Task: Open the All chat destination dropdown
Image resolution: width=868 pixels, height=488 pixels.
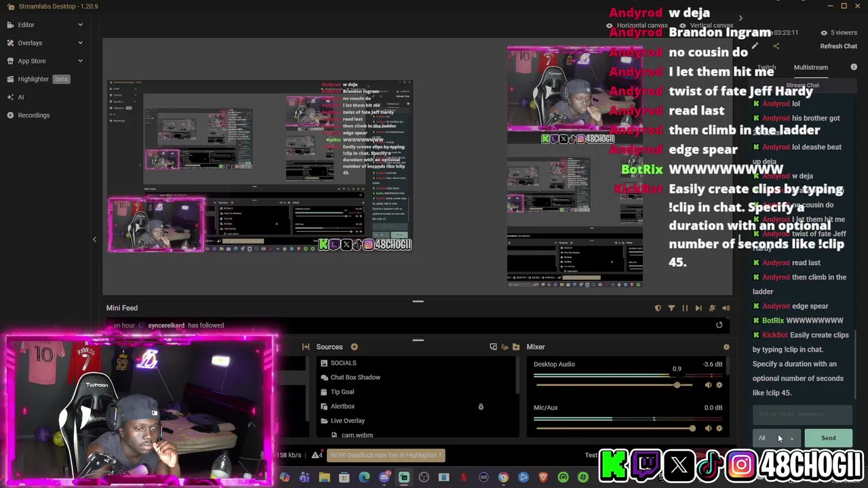Action: 776,439
